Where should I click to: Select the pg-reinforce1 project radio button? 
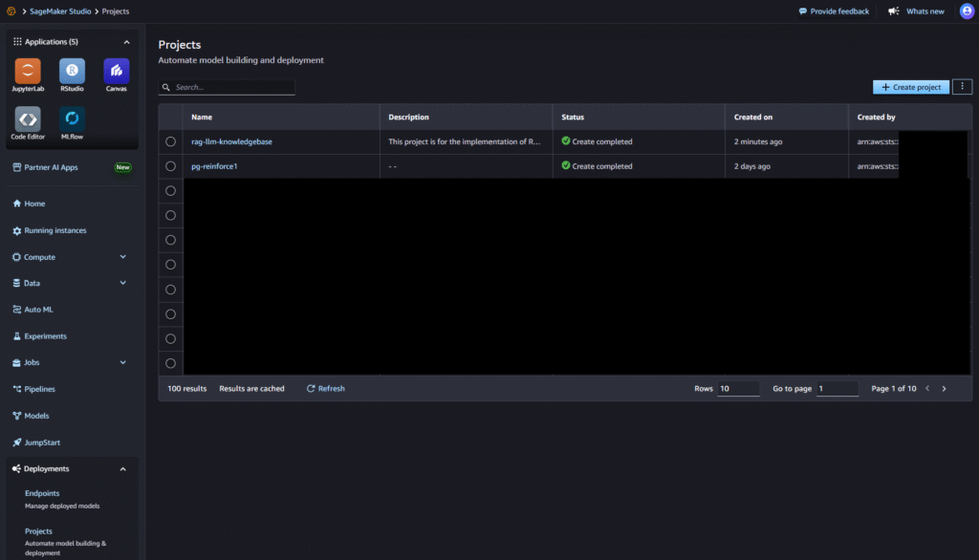170,166
